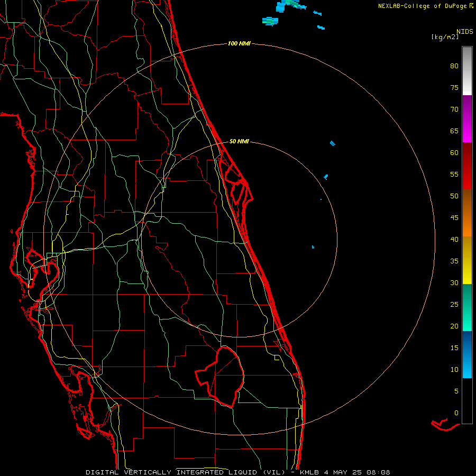Select the 5 value on the VIL scale
This screenshot has height=476, width=476.
(x=456, y=391)
